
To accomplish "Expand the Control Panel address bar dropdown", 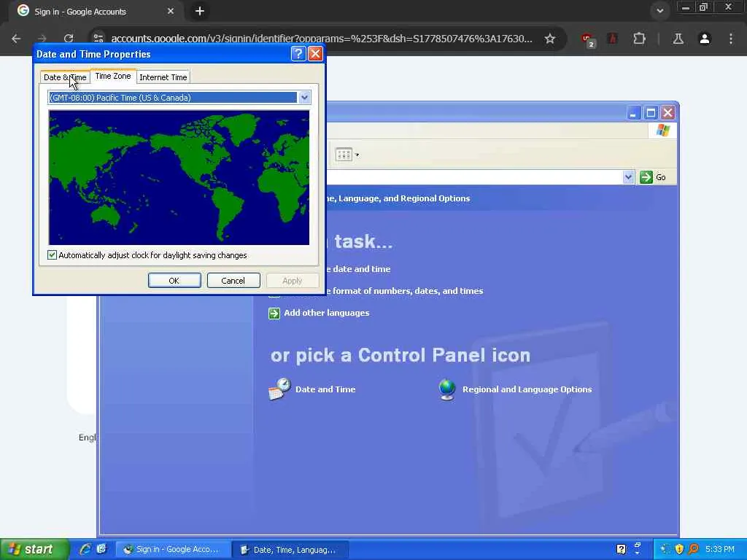I will (x=628, y=177).
